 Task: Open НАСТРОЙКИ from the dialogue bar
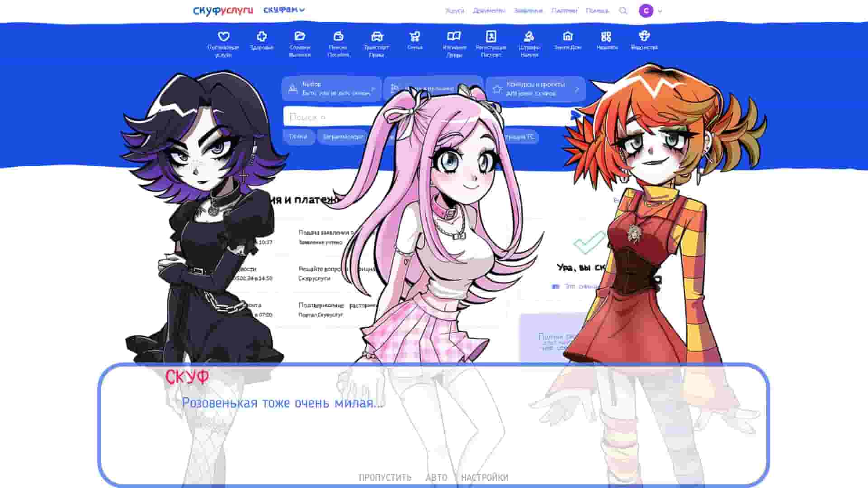tap(485, 477)
